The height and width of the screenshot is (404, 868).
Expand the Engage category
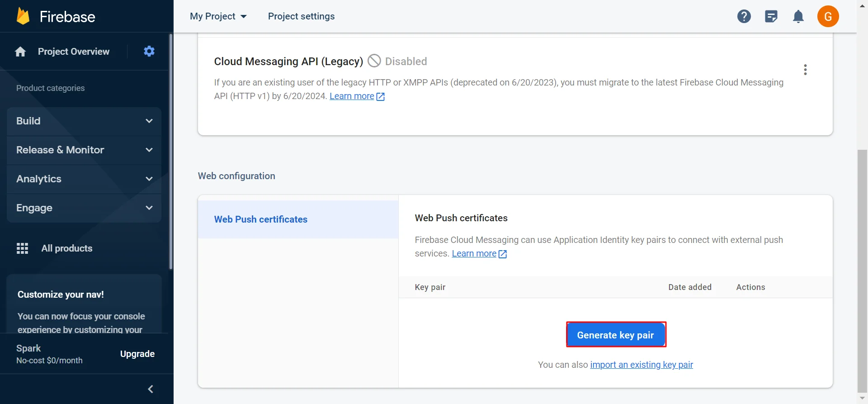(84, 208)
